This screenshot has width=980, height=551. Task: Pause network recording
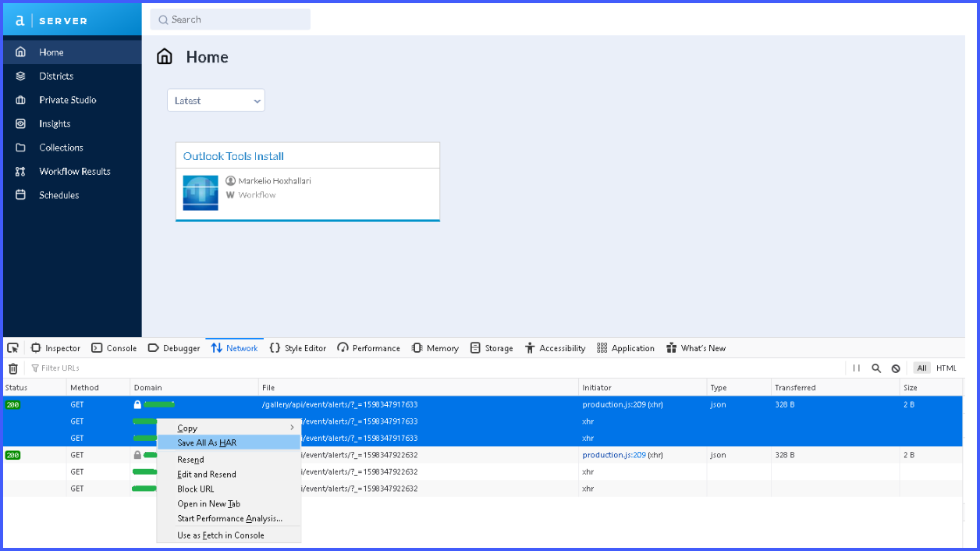[x=857, y=368]
